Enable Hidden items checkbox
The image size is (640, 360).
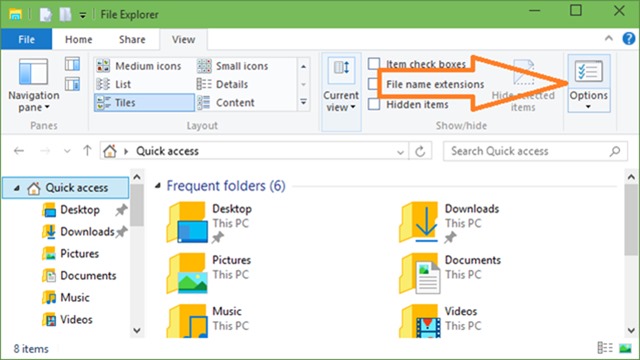pos(374,104)
